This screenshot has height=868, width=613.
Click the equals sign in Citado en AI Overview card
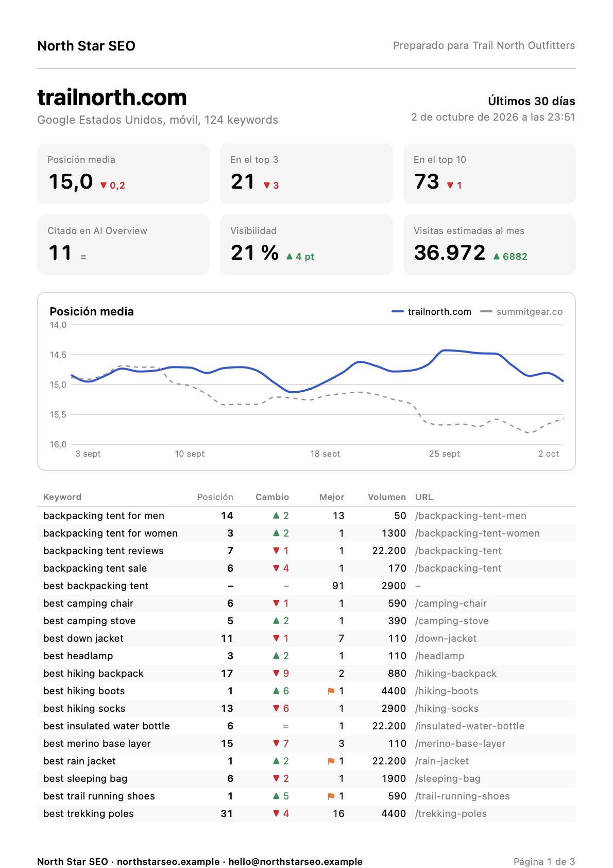pos(83,257)
